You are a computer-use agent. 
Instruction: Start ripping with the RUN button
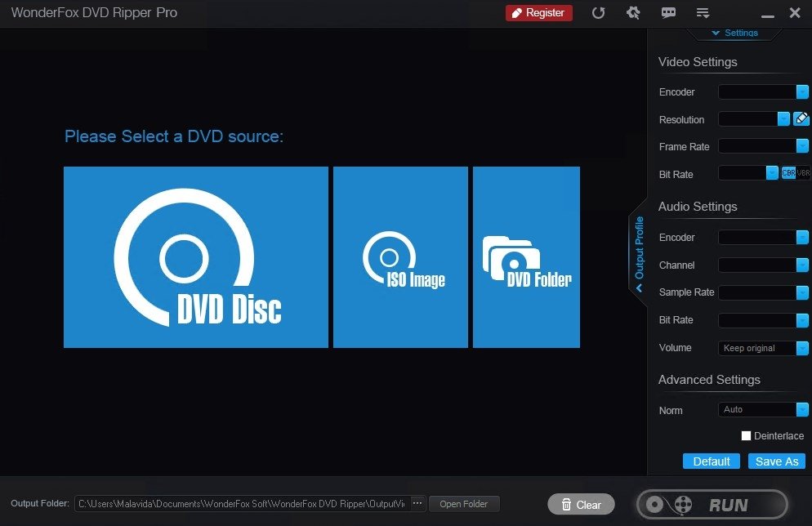712,504
